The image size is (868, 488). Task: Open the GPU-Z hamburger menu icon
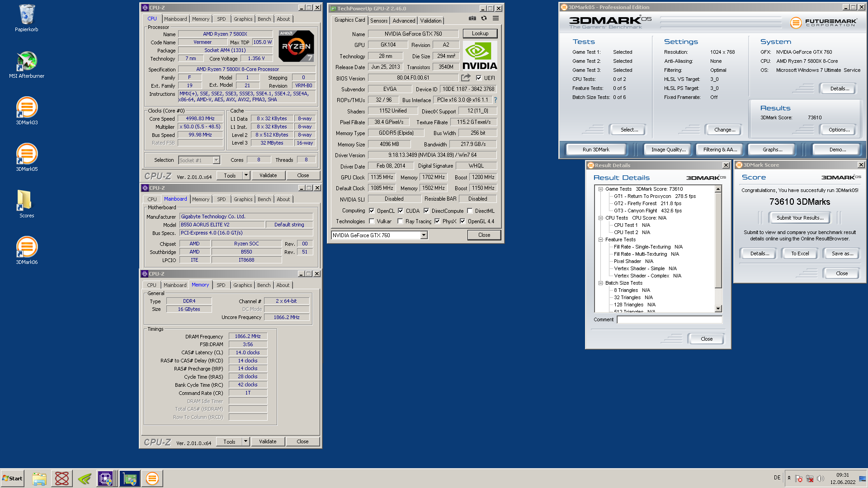495,19
